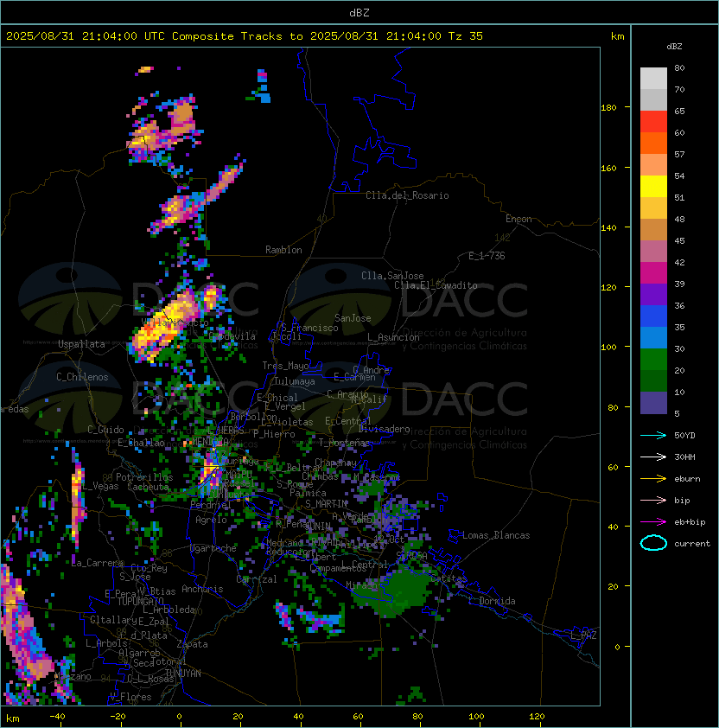
Task: Click the Ugarteche place label
Action: point(213,548)
